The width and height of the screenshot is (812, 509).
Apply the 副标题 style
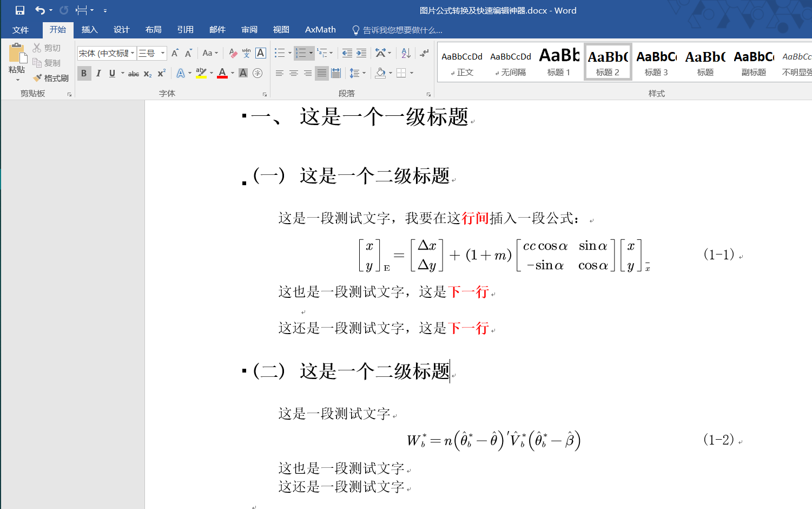coord(754,63)
